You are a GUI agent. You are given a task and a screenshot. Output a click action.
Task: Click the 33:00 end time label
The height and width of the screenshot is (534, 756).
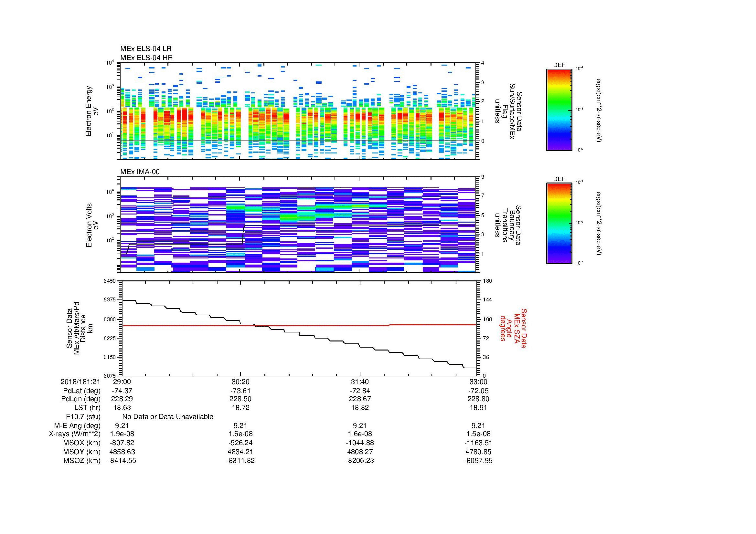click(478, 382)
